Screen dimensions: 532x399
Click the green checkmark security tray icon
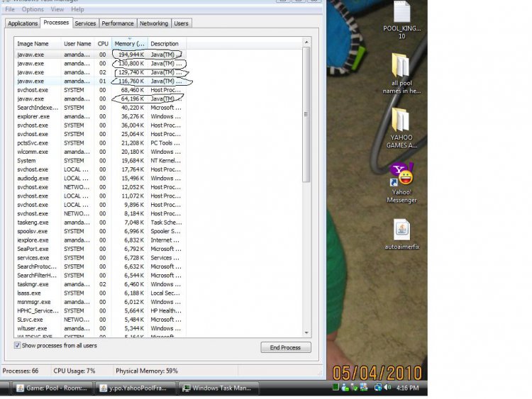[354, 387]
